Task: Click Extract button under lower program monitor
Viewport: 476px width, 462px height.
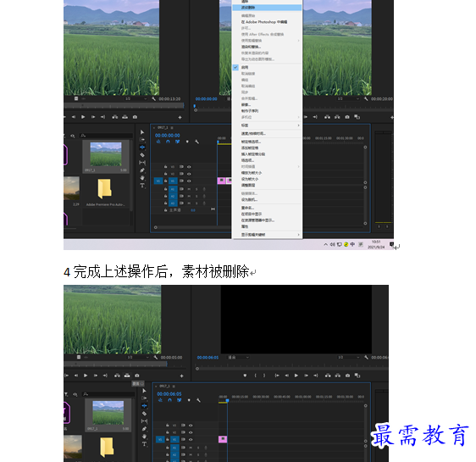Action: click(x=338, y=376)
